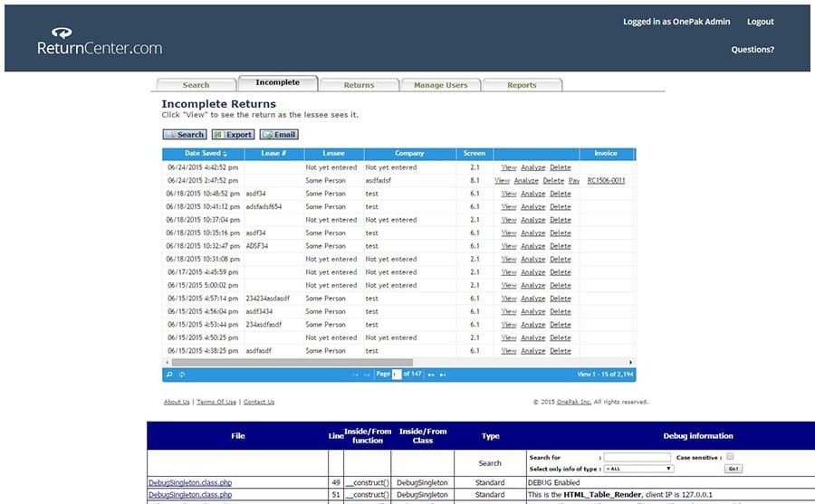The width and height of the screenshot is (815, 504).
Task: Open the 'Select only info of type' dropdown
Action: (638, 469)
